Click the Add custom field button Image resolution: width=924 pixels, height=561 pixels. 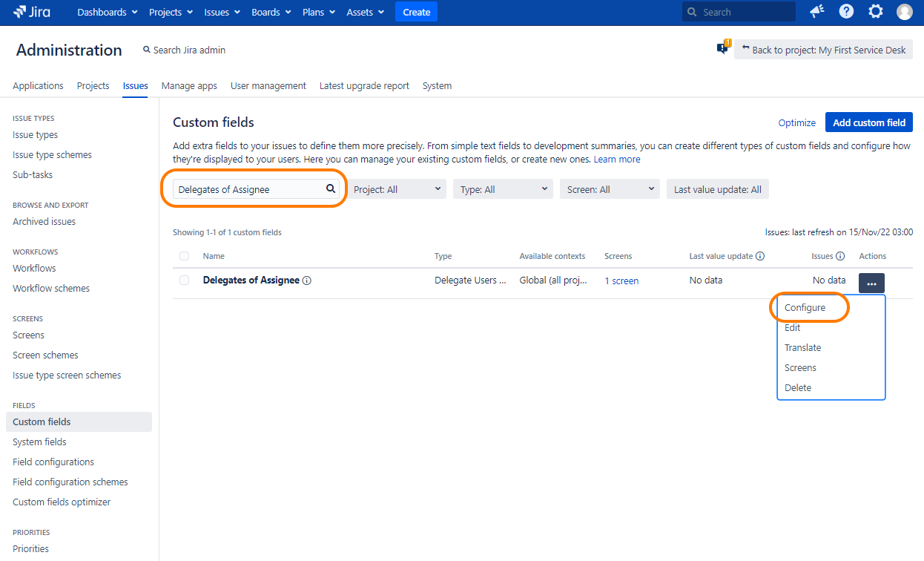869,122
